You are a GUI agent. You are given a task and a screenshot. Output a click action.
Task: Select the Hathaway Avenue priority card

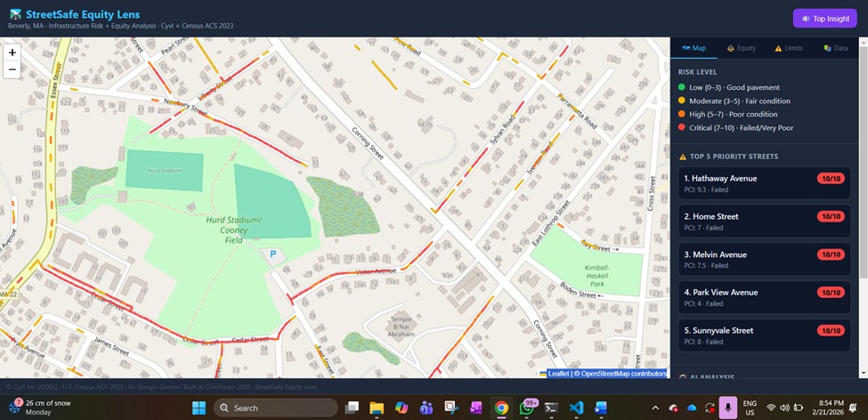coord(765,183)
